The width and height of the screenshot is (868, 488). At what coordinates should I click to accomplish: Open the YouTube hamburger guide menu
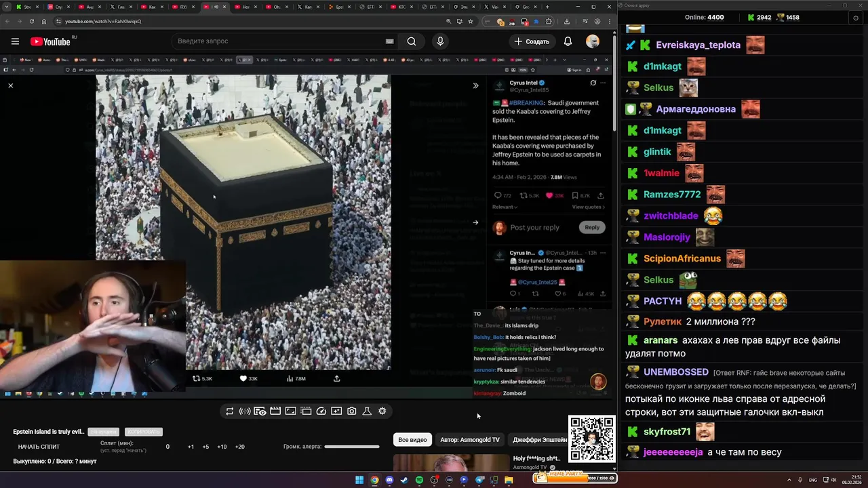(15, 41)
